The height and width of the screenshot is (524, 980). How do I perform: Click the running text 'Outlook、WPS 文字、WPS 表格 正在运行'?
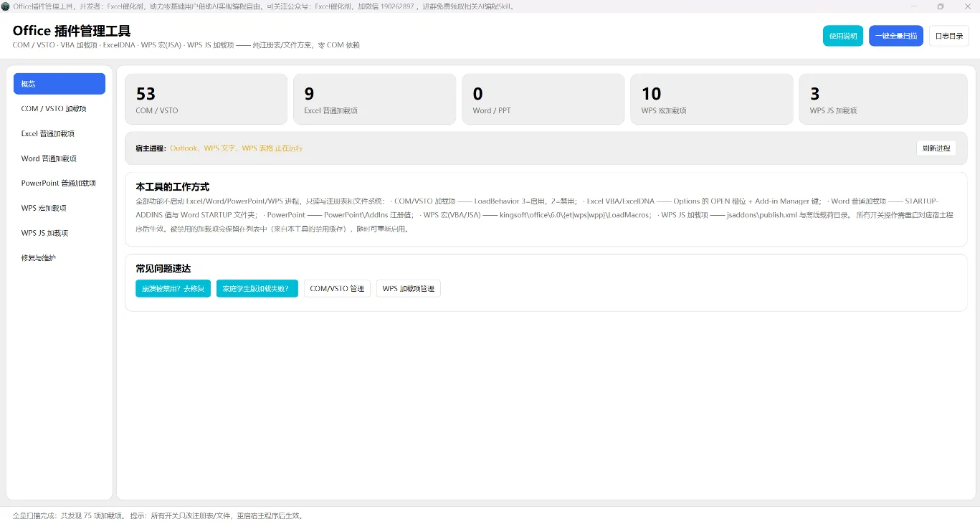[236, 148]
